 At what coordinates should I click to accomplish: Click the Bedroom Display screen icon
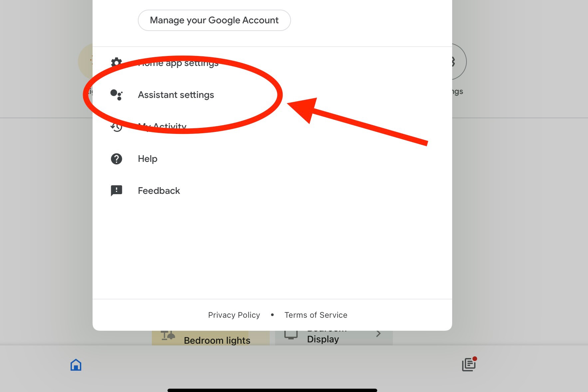pyautogui.click(x=291, y=335)
